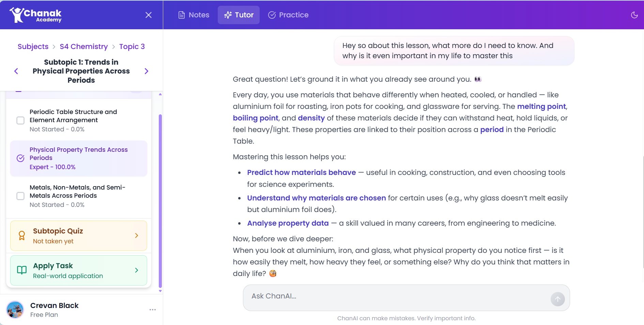The width and height of the screenshot is (644, 325).
Task: Open the S4 Chemistry breadcrumb link
Action: click(83, 46)
